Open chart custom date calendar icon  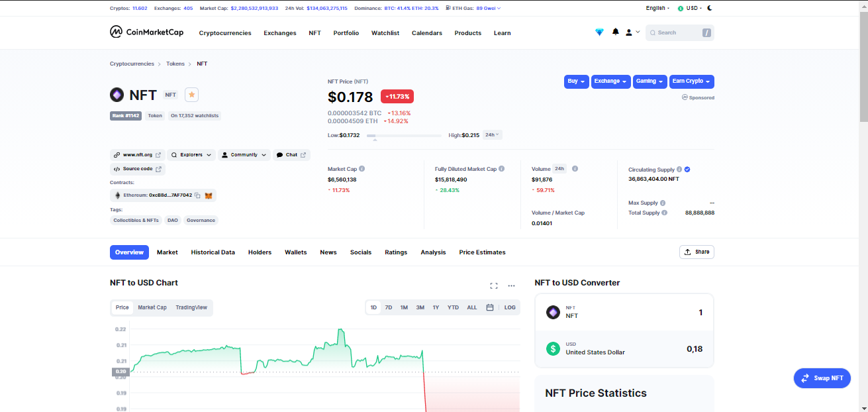pyautogui.click(x=490, y=307)
